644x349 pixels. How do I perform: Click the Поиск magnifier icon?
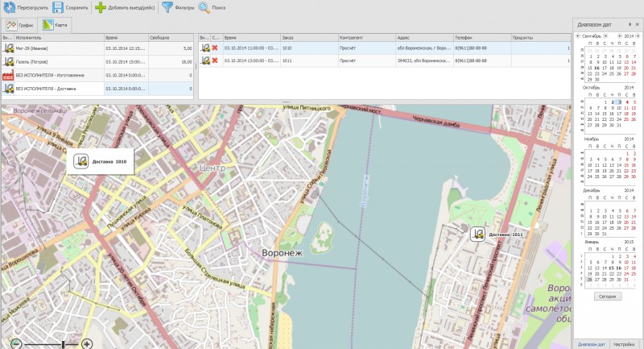204,8
